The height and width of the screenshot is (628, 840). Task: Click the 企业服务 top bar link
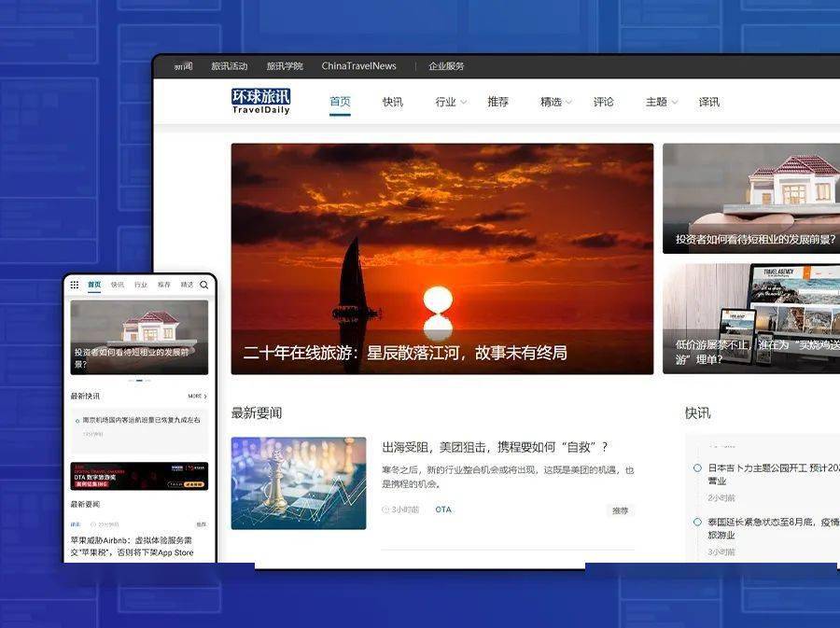(446, 66)
